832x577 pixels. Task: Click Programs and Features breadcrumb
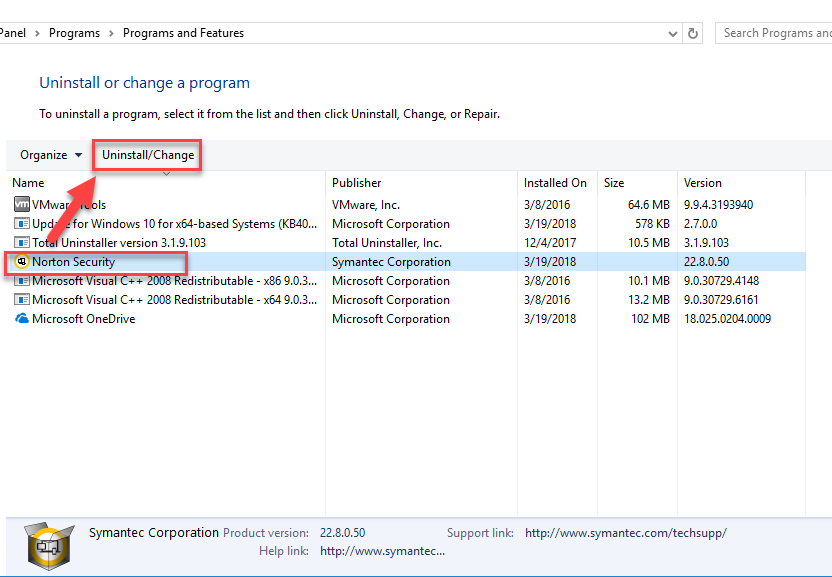tap(184, 33)
